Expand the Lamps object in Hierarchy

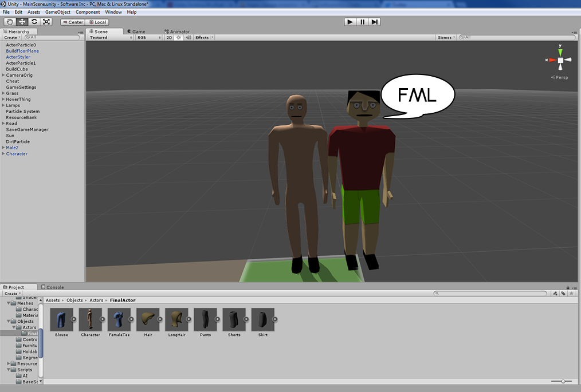point(3,105)
